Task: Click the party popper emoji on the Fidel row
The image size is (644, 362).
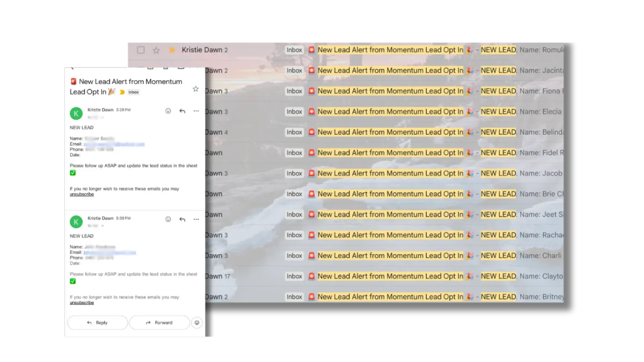Action: pos(470,153)
